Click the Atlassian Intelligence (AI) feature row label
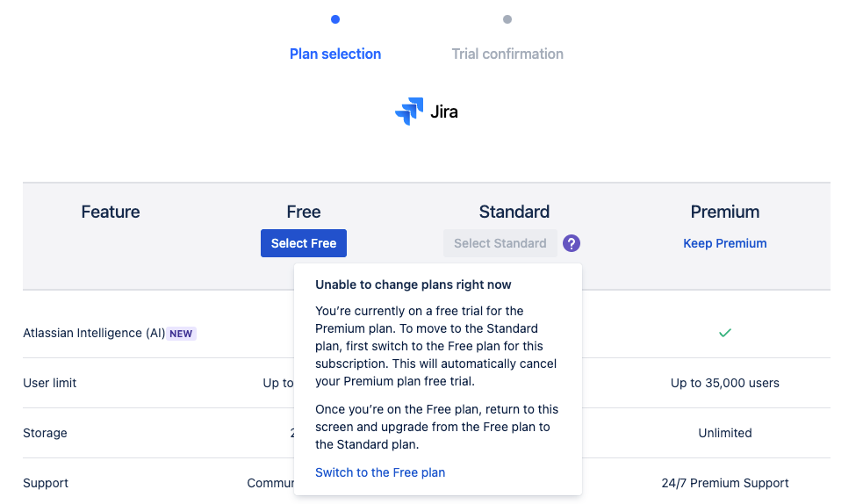 94,333
